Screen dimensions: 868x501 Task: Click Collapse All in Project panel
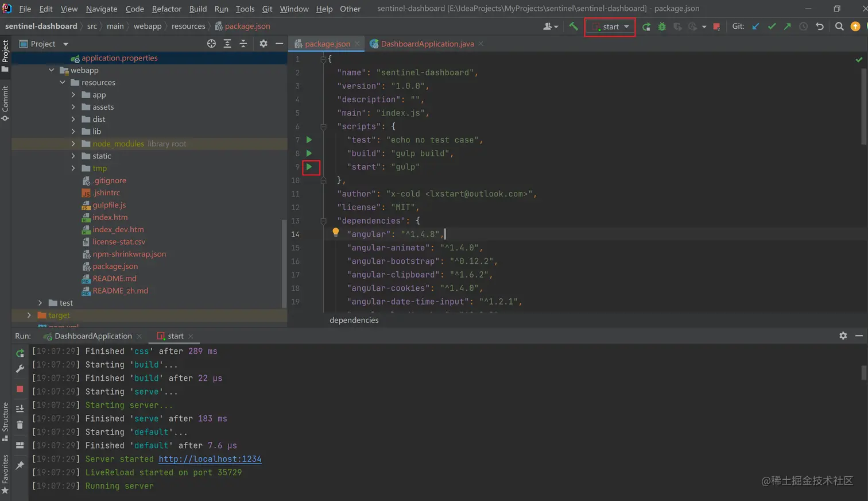coord(243,44)
